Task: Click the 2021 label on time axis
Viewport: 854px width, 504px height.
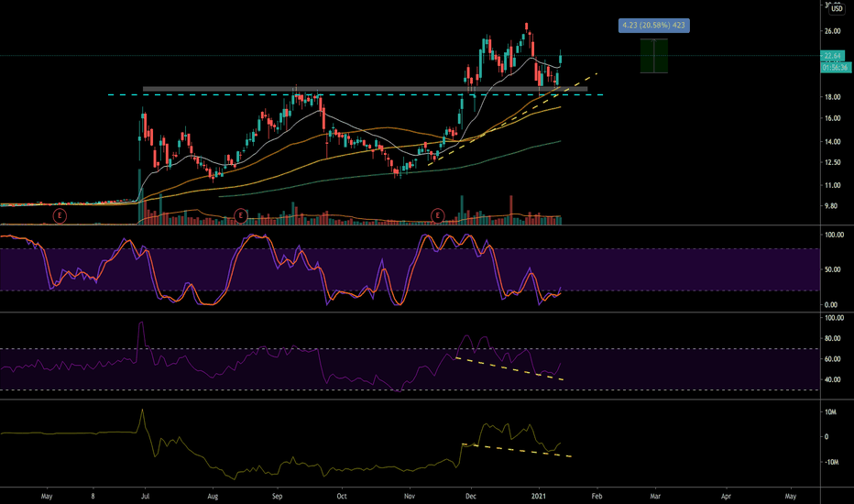Action: [539, 496]
